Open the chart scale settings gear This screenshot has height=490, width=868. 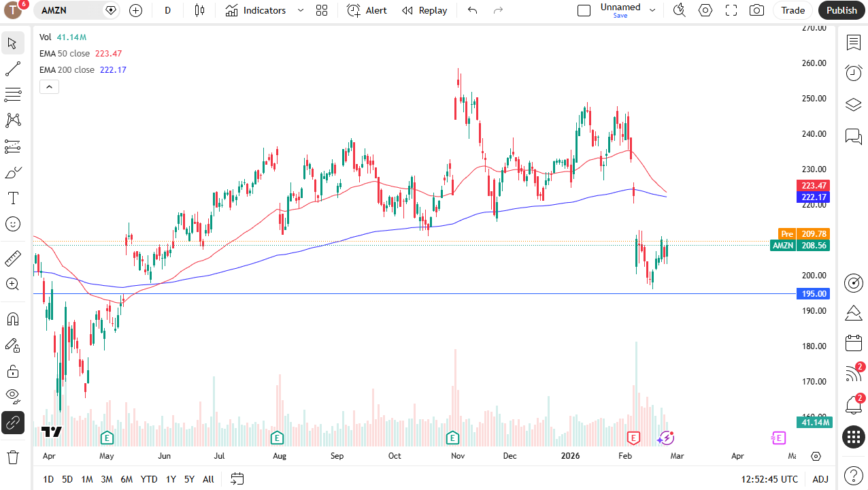(x=816, y=456)
